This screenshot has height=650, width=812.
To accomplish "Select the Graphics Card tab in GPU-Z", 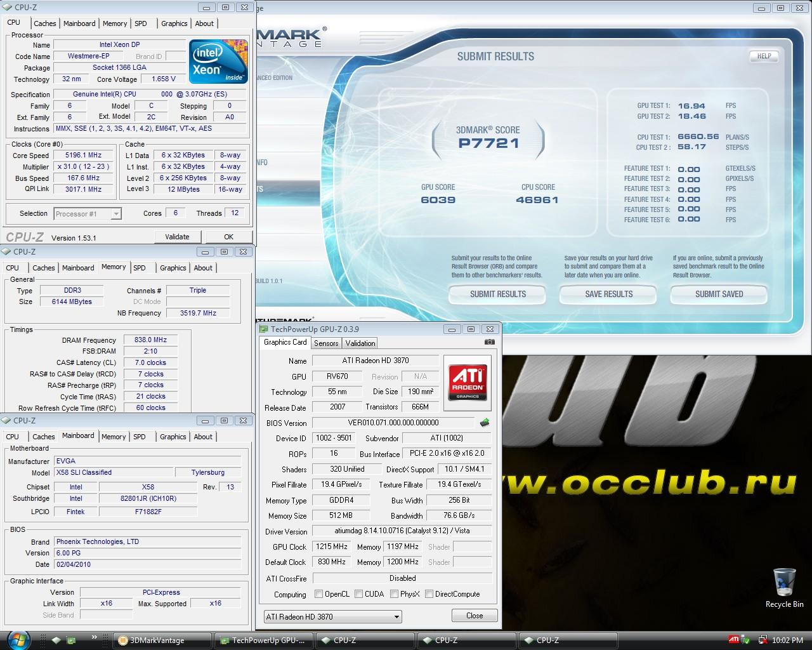I will pyautogui.click(x=285, y=342).
